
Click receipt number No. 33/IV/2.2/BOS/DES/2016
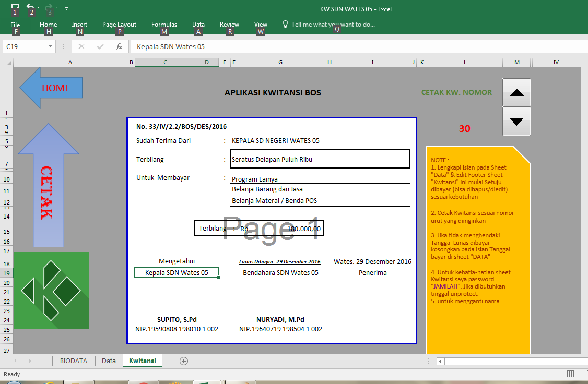click(181, 127)
